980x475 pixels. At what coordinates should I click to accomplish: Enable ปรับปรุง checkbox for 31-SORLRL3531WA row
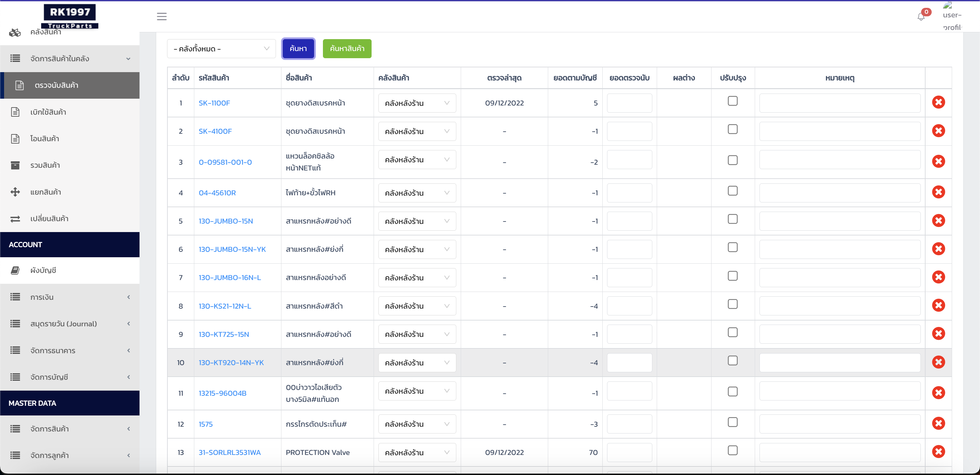click(732, 451)
